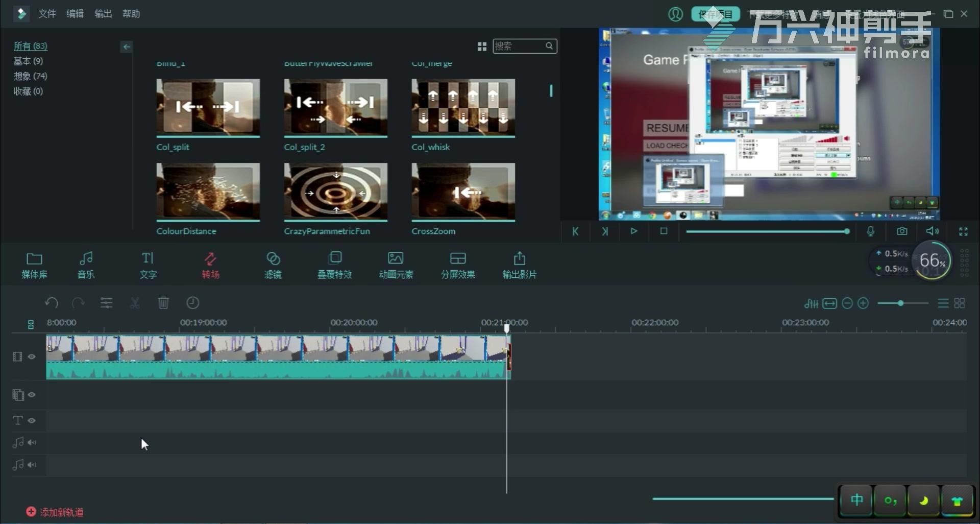Jump to previous frame in preview
Screen dimensions: 980x524
pos(575,231)
